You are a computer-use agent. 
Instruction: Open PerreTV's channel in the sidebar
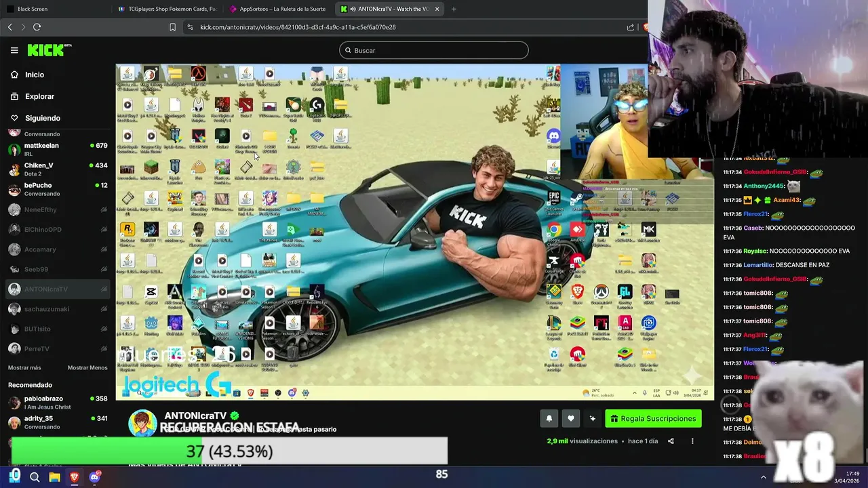coord(58,348)
